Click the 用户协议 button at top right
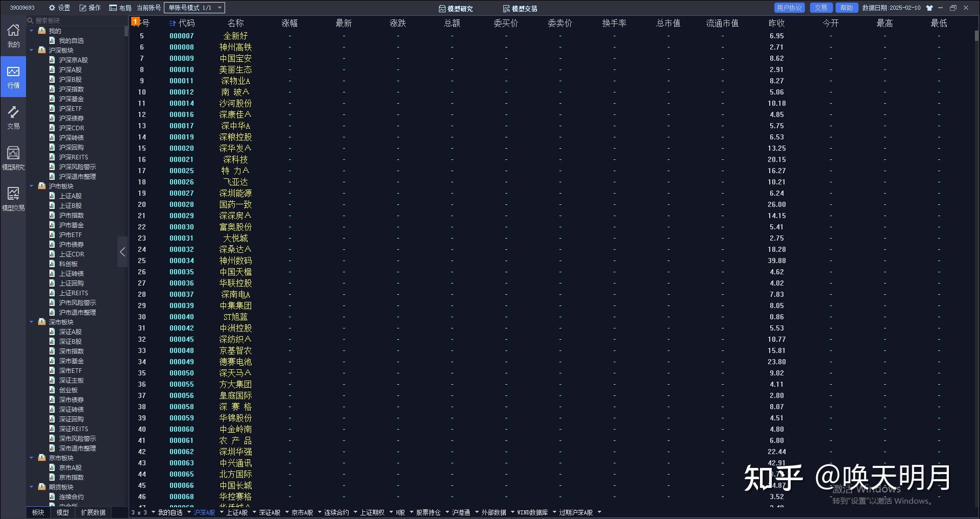 (x=789, y=8)
